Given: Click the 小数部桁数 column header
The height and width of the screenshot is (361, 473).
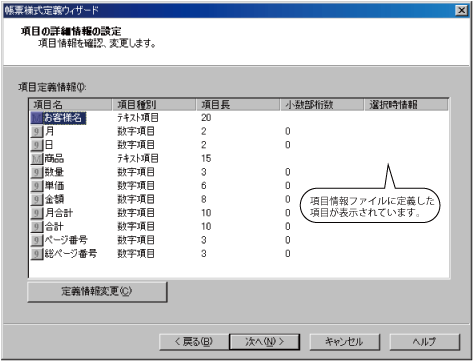Looking at the screenshot, I should tap(322, 105).
